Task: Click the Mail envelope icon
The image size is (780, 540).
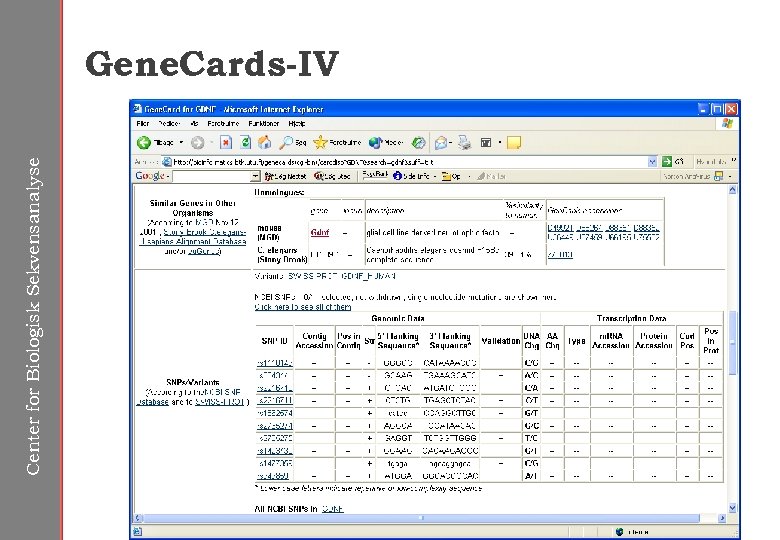Action: pyautogui.click(x=440, y=143)
